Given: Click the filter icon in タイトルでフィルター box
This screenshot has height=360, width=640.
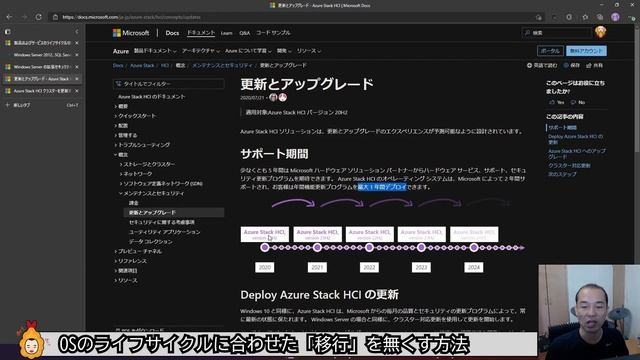Looking at the screenshot, I should point(118,84).
